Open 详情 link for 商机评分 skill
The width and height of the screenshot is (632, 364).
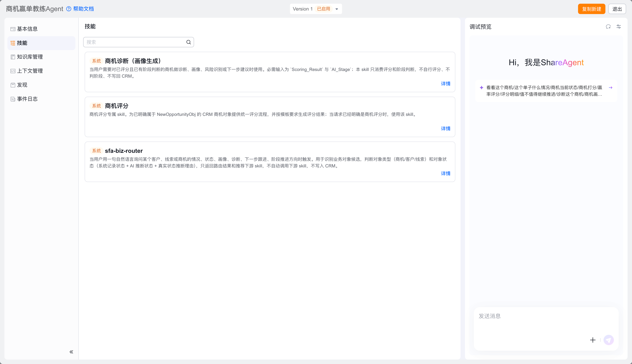pos(446,128)
